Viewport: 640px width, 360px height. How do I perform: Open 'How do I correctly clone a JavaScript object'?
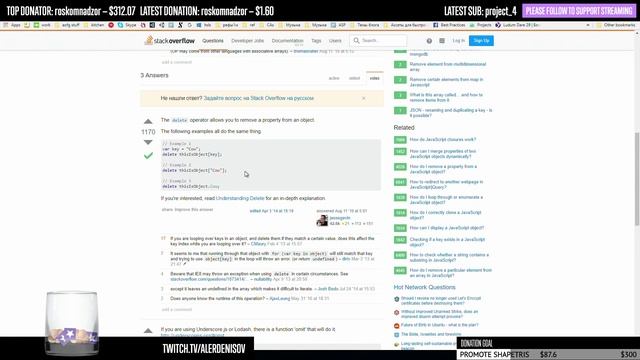click(x=445, y=215)
